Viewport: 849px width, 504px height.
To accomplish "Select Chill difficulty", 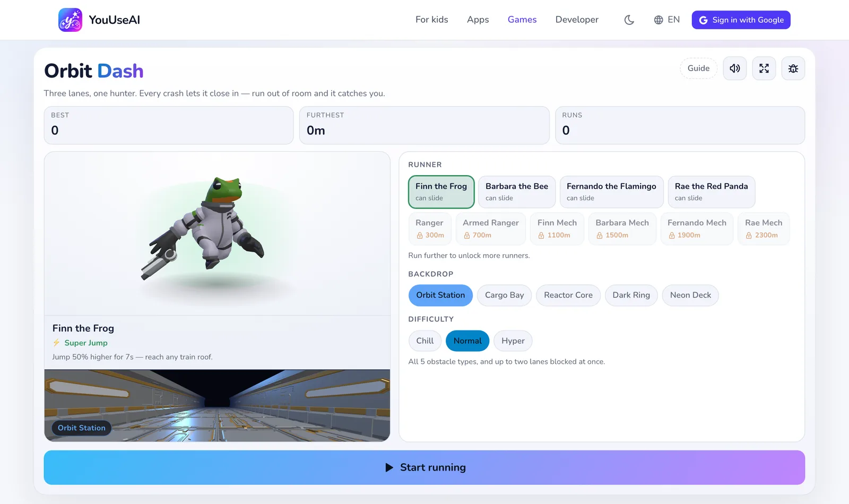I will tap(424, 341).
